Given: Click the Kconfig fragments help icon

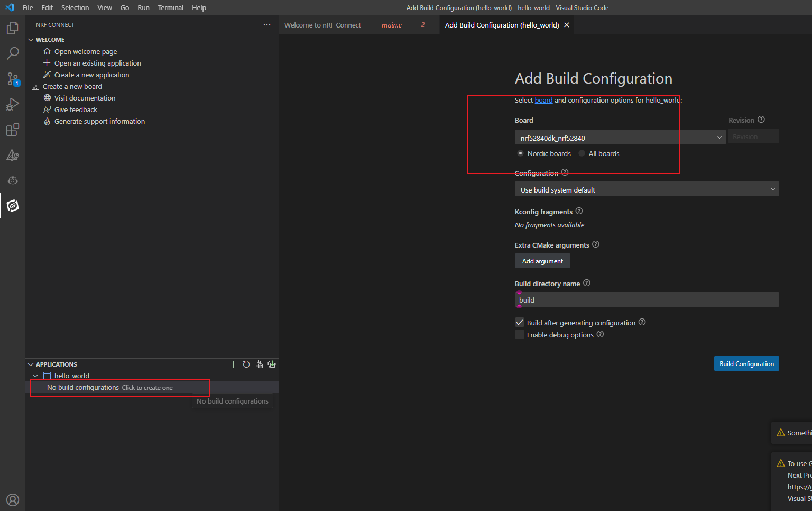Looking at the screenshot, I should [x=579, y=211].
